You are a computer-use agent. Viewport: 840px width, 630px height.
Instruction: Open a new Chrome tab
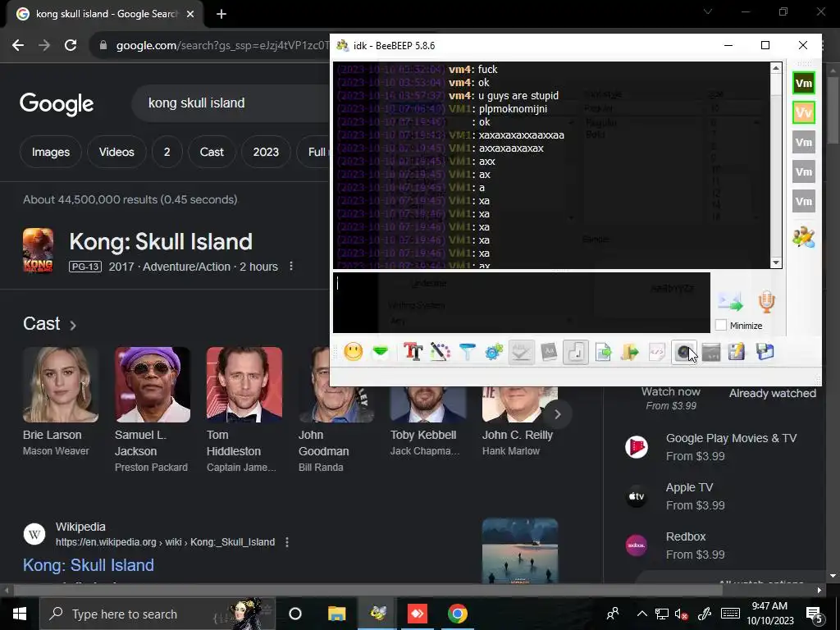(x=221, y=14)
